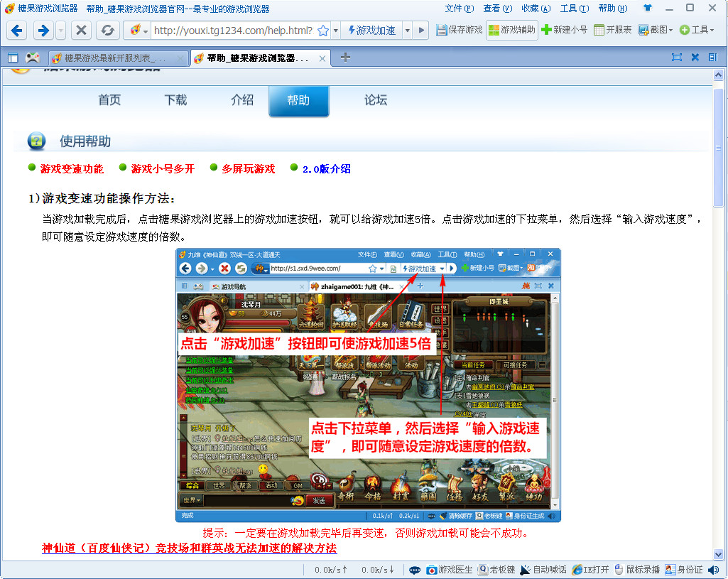
Task: Open the 帮助(H) menu
Action: (x=613, y=9)
